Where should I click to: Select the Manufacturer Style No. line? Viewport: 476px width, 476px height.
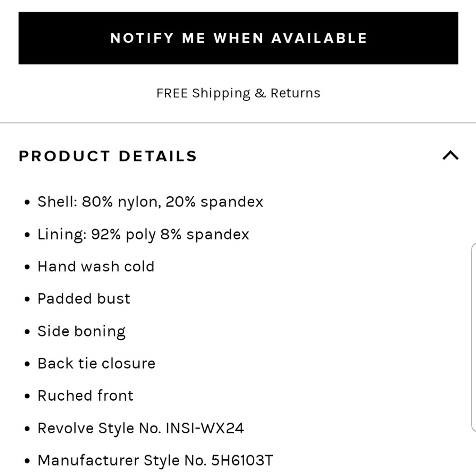[156, 460]
